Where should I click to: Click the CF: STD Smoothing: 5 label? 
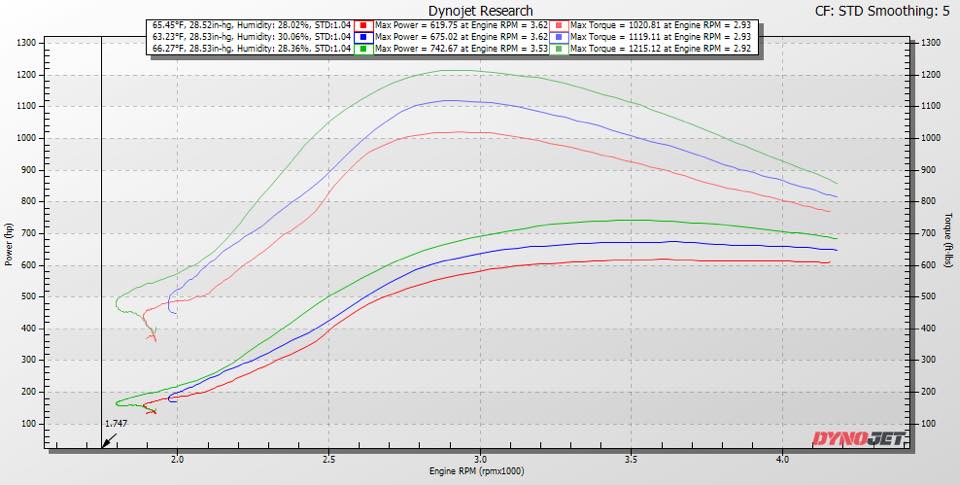(x=883, y=10)
